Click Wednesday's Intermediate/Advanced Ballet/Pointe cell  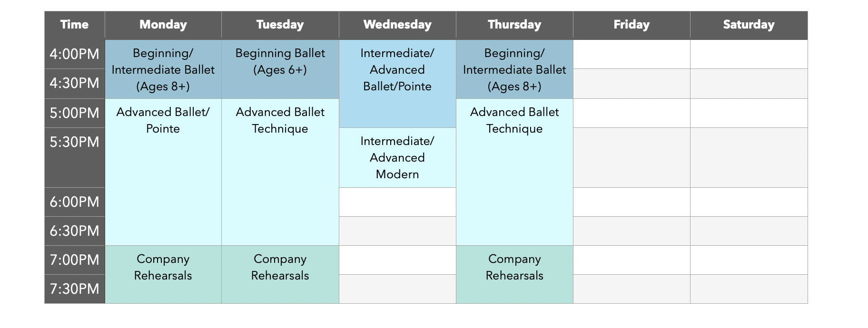[x=397, y=84]
